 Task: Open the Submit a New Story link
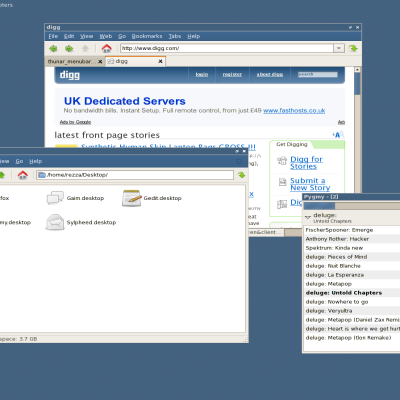coord(310,184)
